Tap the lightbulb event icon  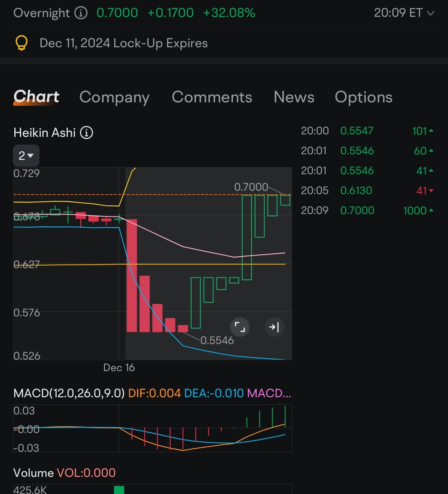pos(21,43)
